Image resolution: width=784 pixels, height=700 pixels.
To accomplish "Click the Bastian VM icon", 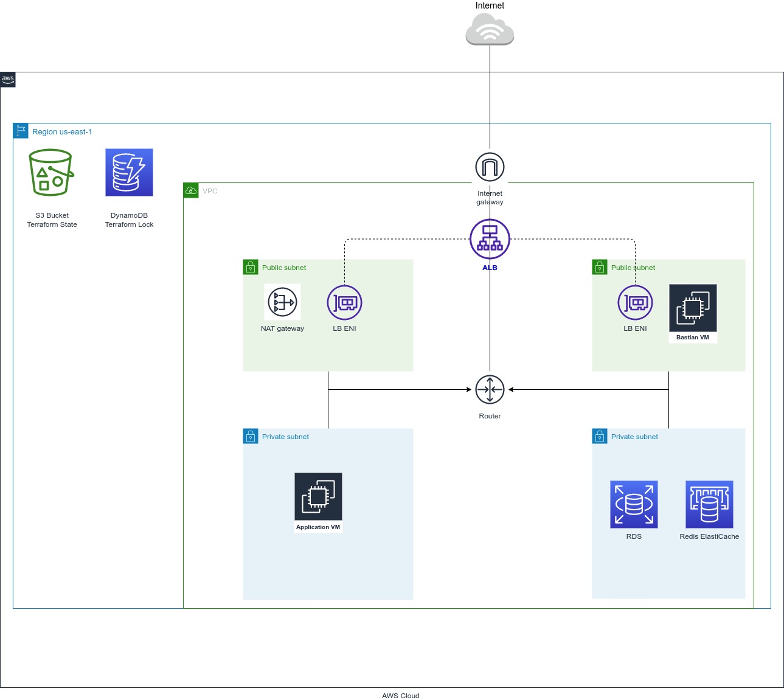I will pos(693,308).
